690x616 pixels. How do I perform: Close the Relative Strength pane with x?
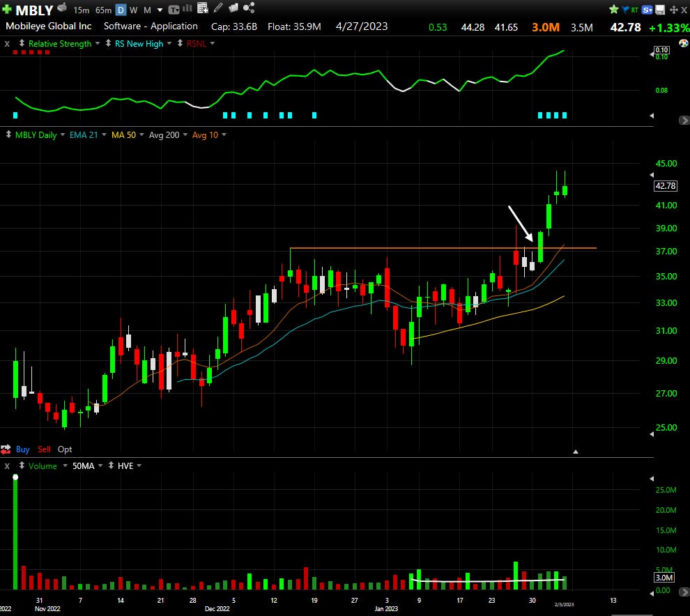coord(7,44)
